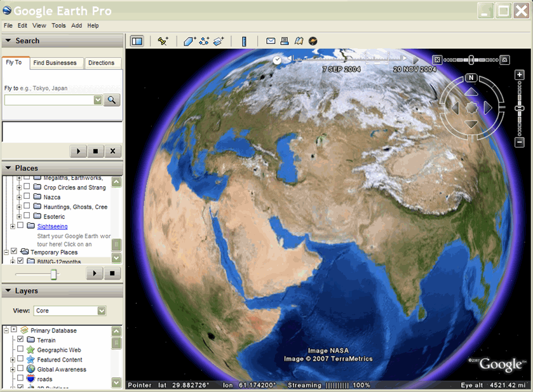Click the Print icon in the toolbar

coord(284,40)
